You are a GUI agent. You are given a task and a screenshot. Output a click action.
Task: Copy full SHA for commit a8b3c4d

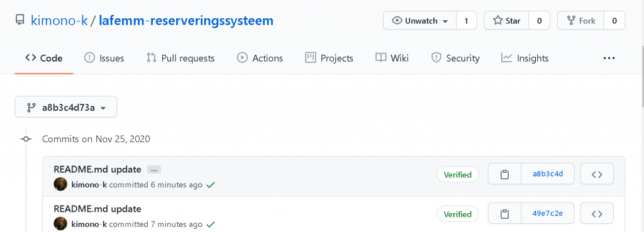[505, 174]
